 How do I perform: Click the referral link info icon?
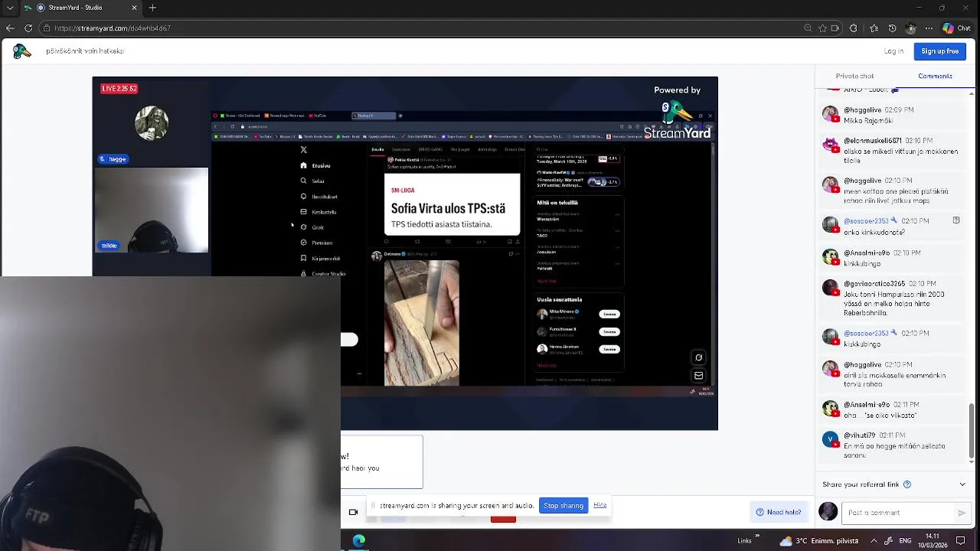pyautogui.click(x=907, y=484)
